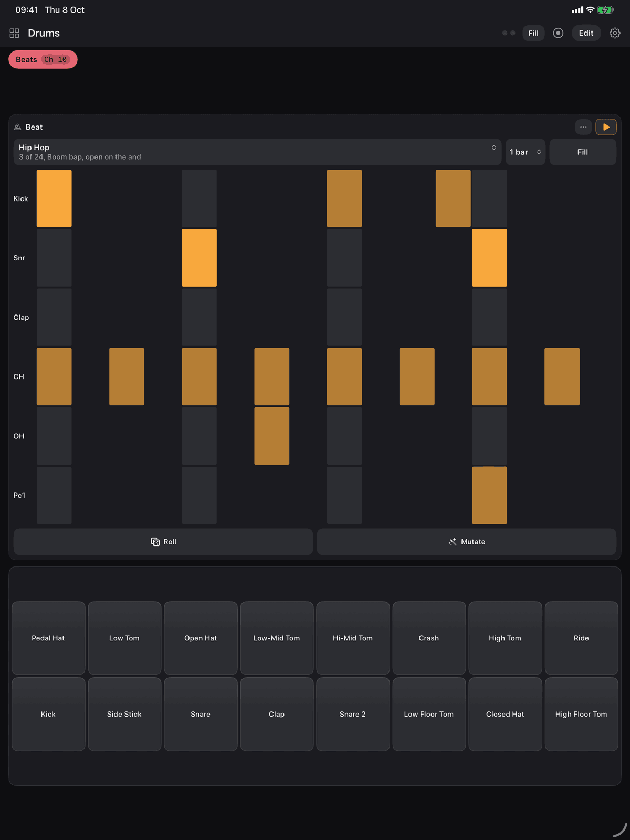The height and width of the screenshot is (840, 630).
Task: Enable the first Clap step
Action: click(54, 317)
